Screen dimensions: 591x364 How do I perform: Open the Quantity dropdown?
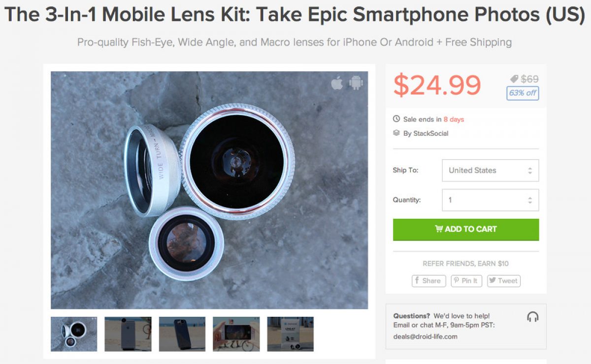490,200
